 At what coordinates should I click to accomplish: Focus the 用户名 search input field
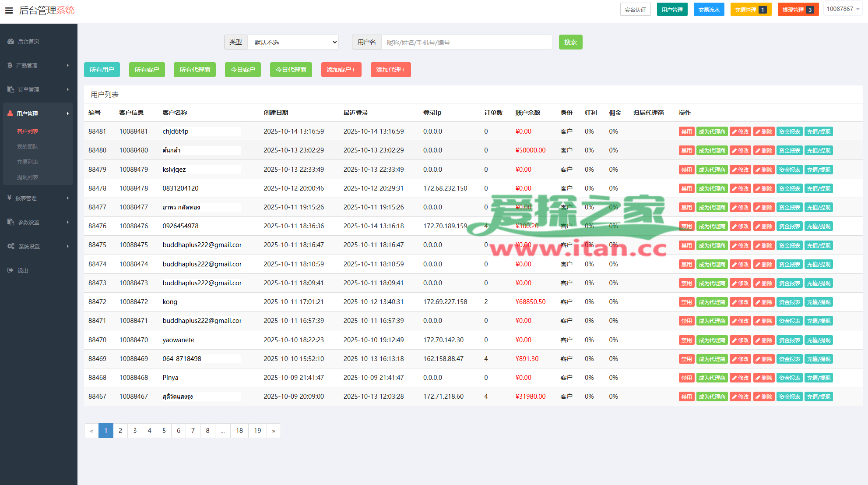(x=466, y=42)
